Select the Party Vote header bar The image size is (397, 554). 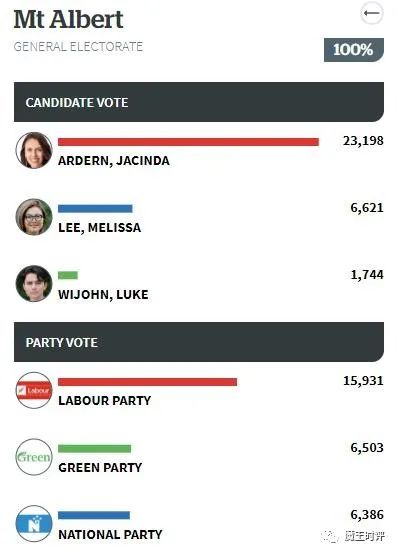click(x=199, y=342)
